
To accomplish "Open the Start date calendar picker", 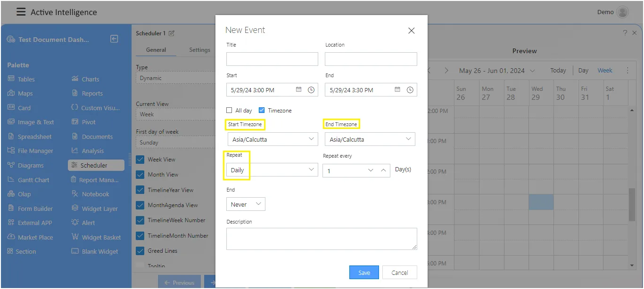I will click(299, 89).
